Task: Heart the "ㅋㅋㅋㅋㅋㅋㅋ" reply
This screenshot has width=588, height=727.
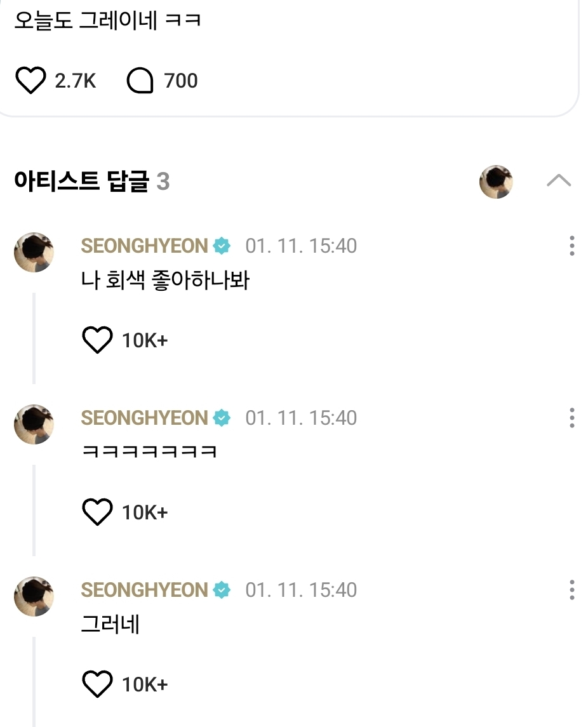Action: (97, 512)
